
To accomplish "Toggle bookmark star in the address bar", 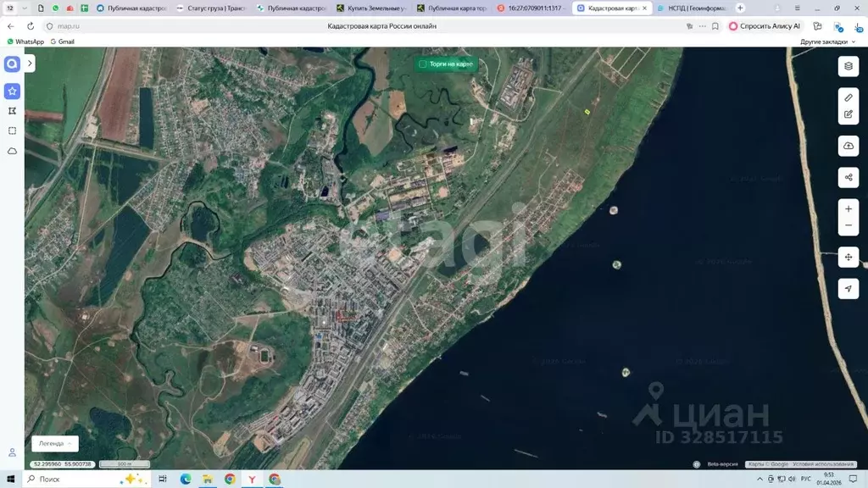I will coord(714,26).
